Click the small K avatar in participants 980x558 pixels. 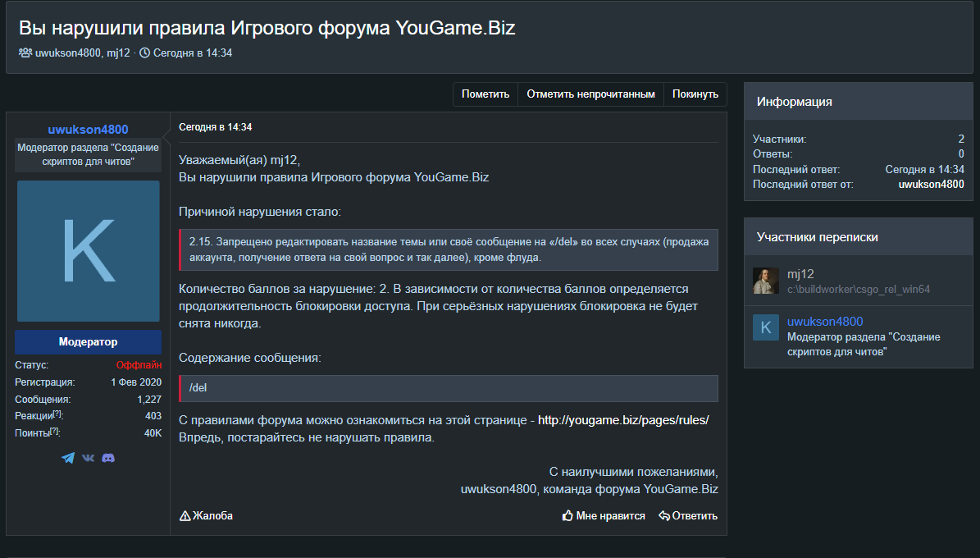coord(766,327)
